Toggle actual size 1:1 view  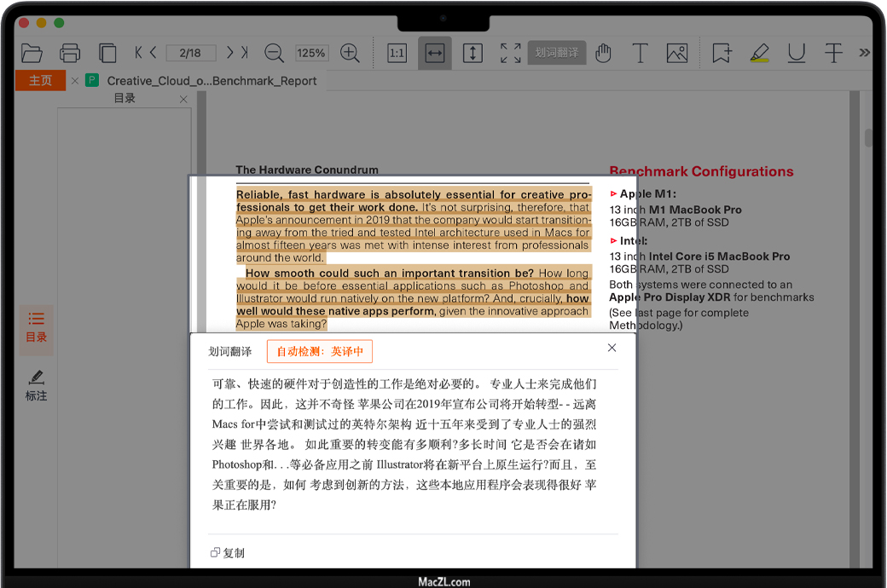click(397, 53)
